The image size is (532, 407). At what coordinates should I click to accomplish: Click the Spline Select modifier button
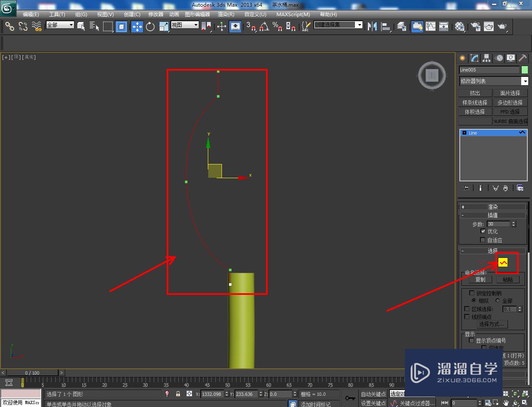click(475, 102)
